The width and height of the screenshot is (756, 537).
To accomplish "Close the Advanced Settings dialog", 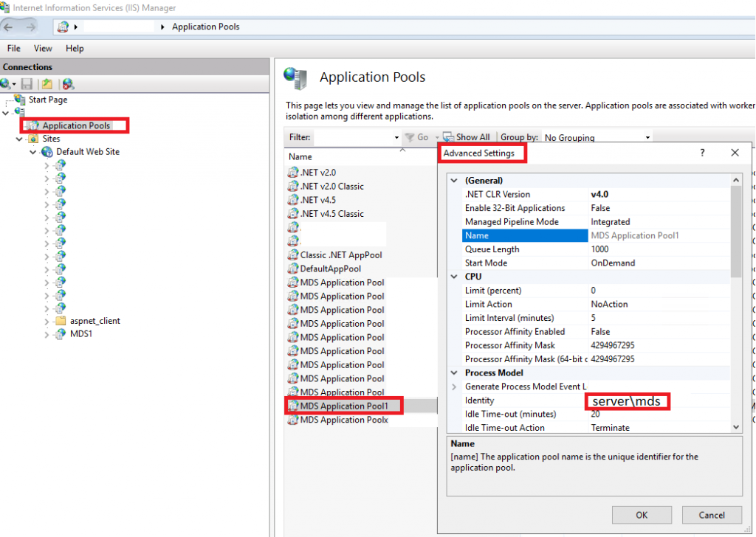I will click(x=735, y=153).
